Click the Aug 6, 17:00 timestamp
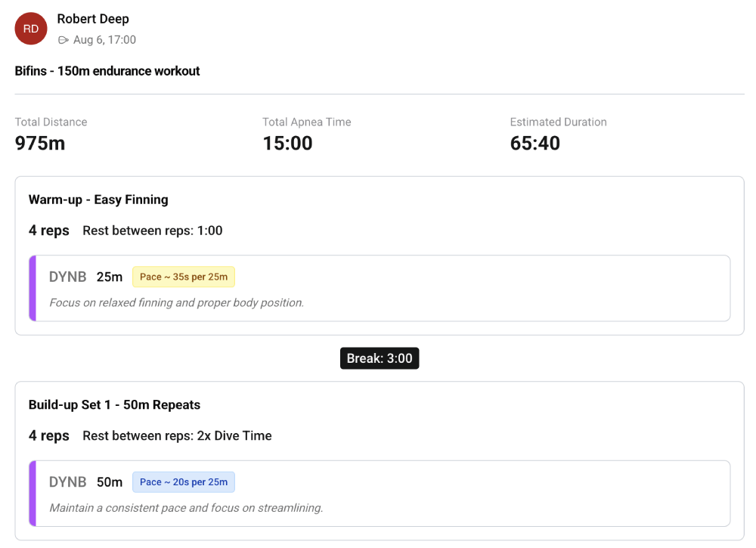 (104, 40)
